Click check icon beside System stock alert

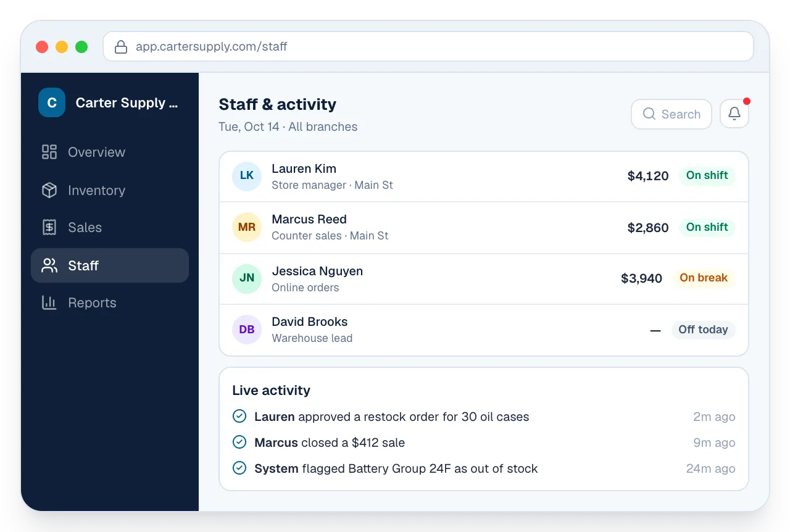(239, 468)
